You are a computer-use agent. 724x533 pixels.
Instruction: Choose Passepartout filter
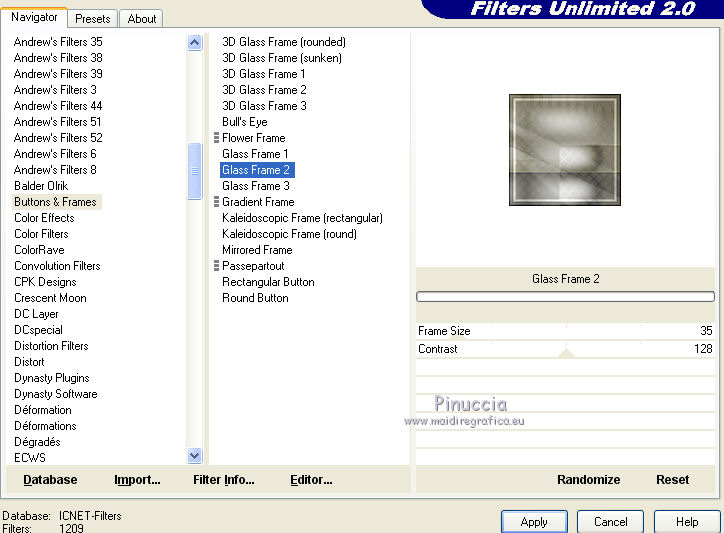point(253,266)
